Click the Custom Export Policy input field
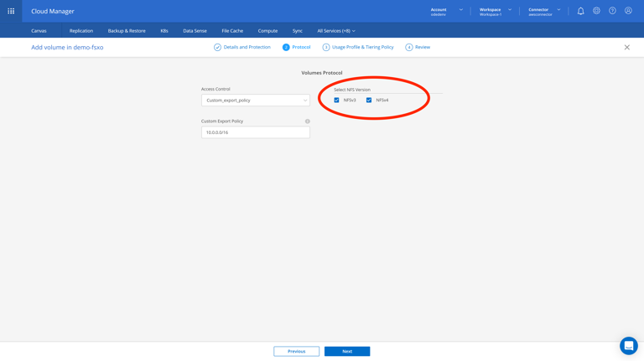This screenshot has height=361, width=644. coord(255,132)
